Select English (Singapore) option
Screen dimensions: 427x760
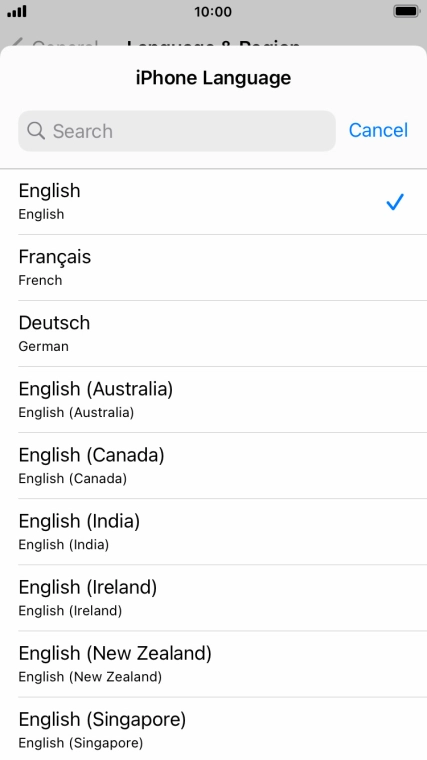click(x=213, y=729)
